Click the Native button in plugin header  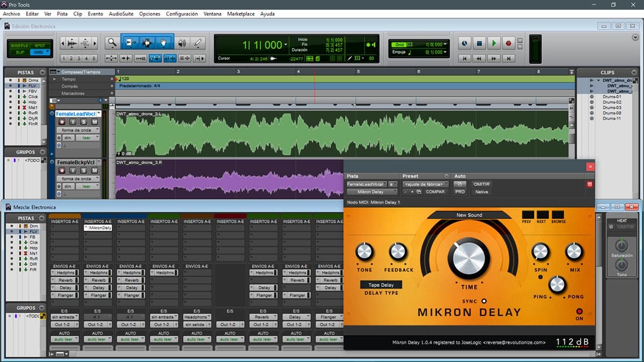(x=481, y=191)
